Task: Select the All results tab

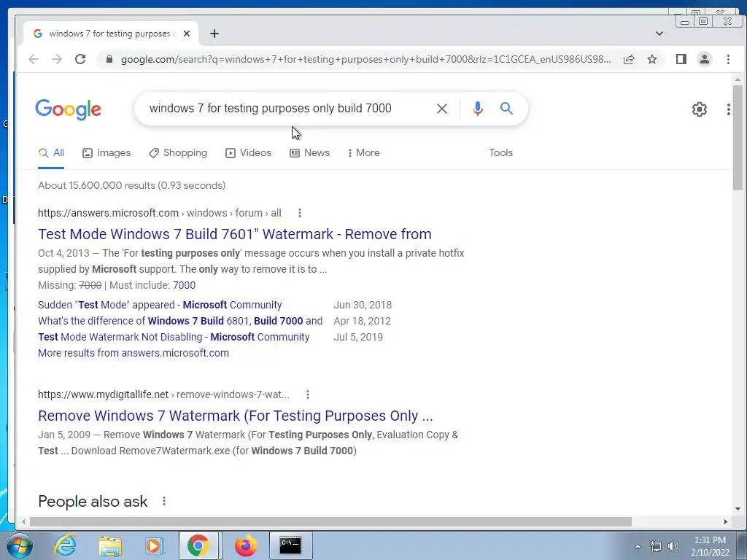Action: 52,153
